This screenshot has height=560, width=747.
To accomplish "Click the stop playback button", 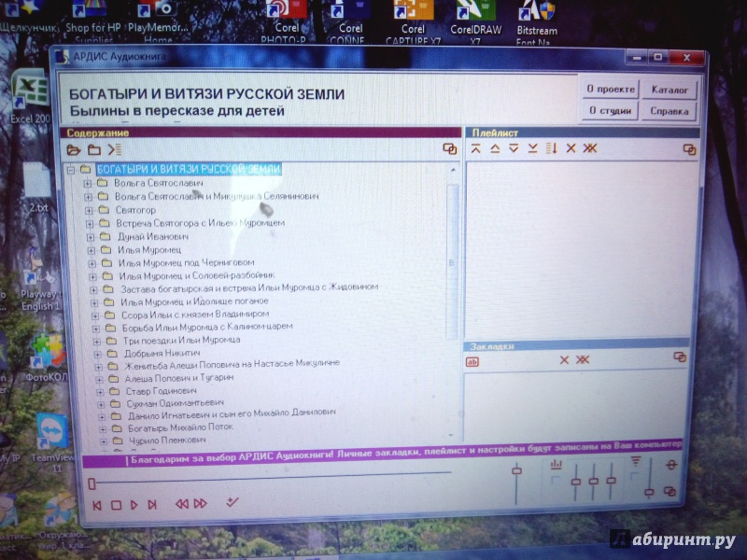I will pos(116,505).
